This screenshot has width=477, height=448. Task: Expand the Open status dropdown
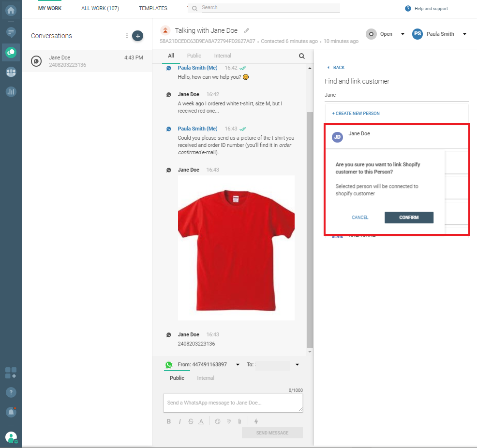(x=402, y=34)
